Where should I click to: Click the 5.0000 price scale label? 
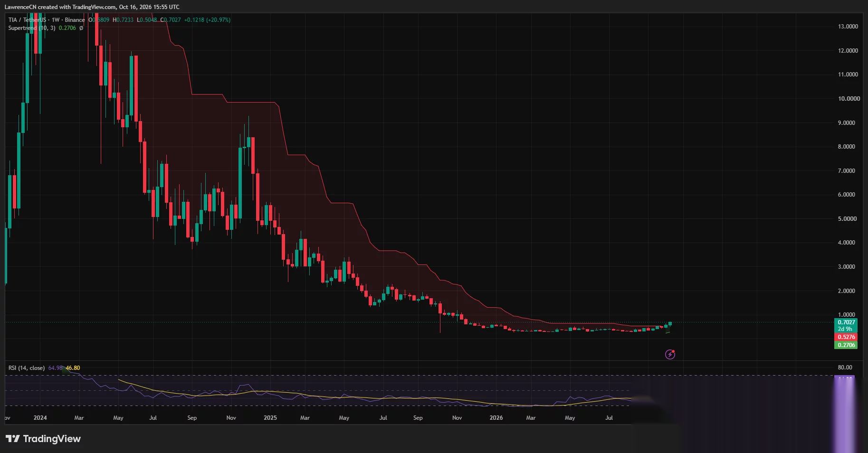pos(847,219)
